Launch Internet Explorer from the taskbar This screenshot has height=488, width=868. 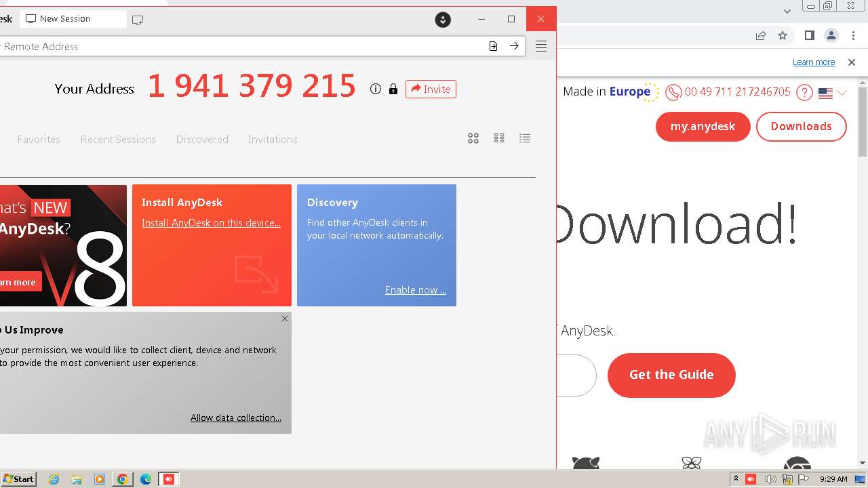click(x=54, y=479)
